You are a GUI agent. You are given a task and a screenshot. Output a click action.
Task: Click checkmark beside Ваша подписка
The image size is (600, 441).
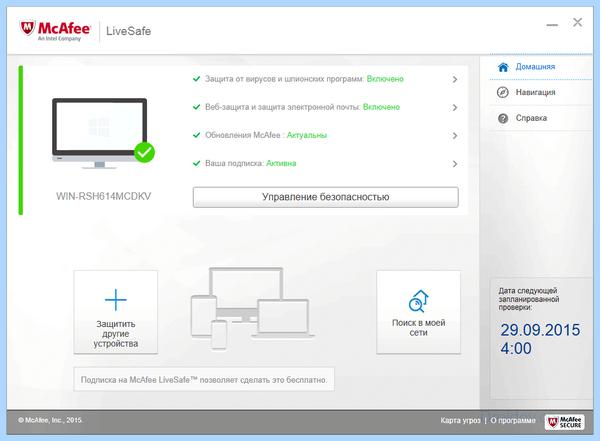point(196,163)
